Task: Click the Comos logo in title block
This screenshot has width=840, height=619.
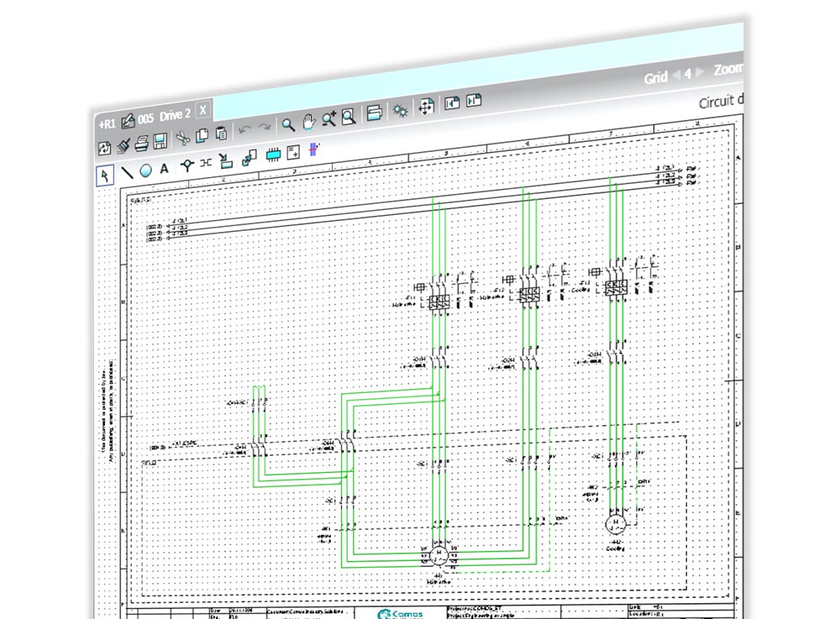Action: (400, 614)
